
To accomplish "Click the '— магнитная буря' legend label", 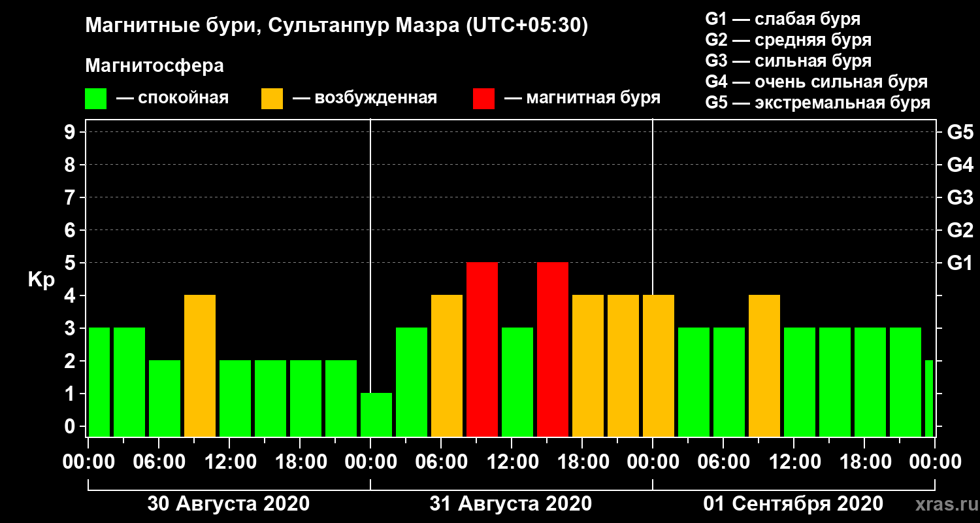I will [x=583, y=98].
